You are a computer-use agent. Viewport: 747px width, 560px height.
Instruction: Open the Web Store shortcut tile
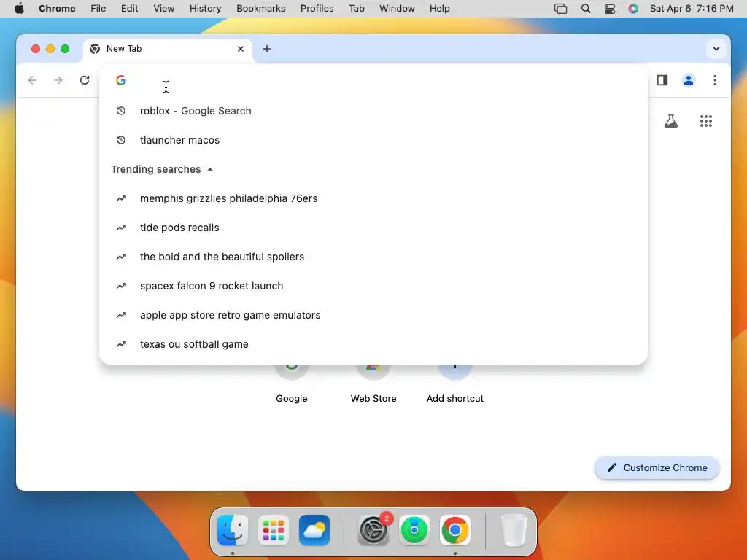click(x=373, y=384)
